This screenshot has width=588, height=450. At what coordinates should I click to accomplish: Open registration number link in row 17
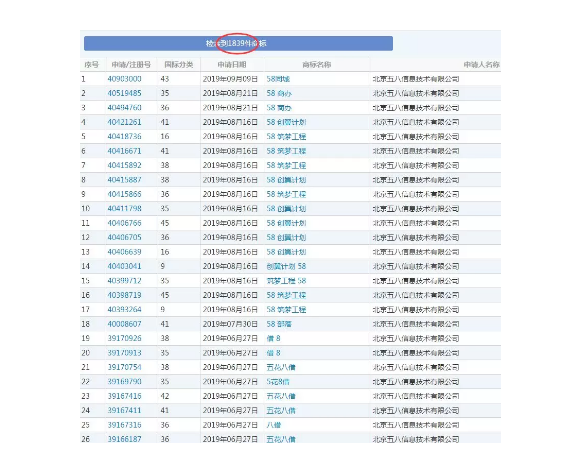(124, 310)
